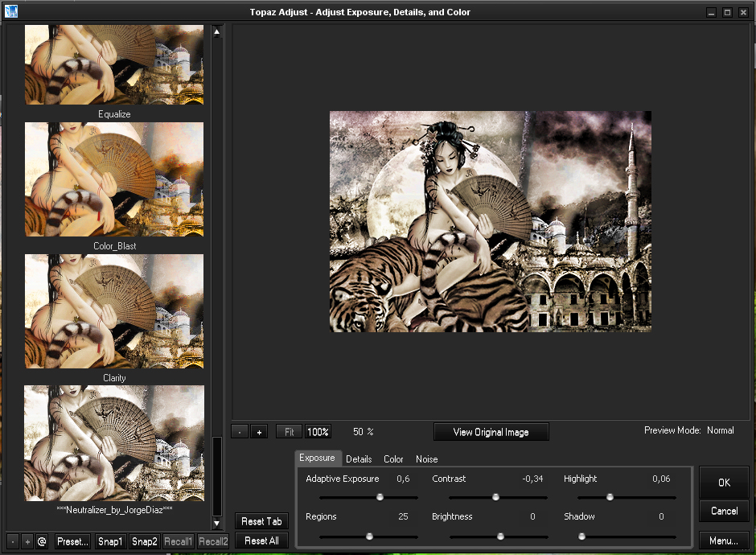
Task: Apply the Neutralizer_by_JorgeDiaz preset thumbnail
Action: 114,443
